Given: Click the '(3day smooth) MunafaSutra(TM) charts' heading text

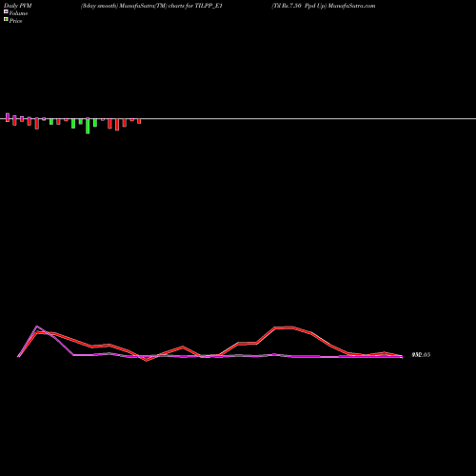Looking at the screenshot, I should (133, 6).
